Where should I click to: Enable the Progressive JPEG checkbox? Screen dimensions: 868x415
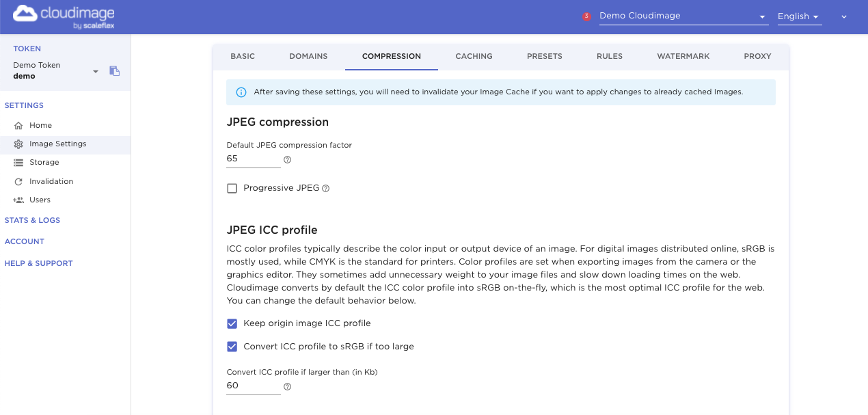(x=232, y=188)
